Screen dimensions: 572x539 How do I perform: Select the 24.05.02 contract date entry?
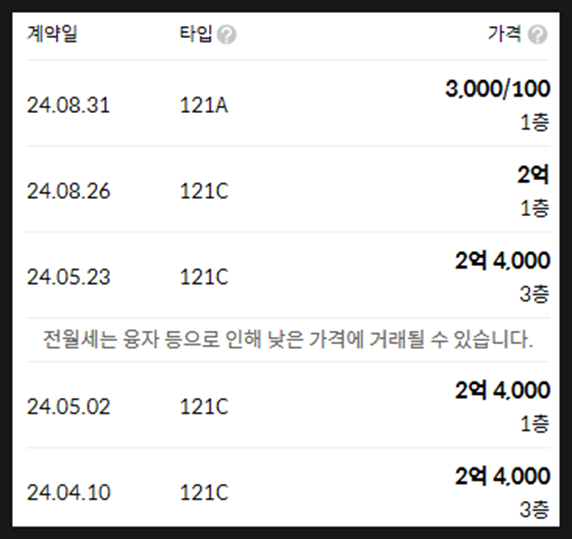(69, 407)
